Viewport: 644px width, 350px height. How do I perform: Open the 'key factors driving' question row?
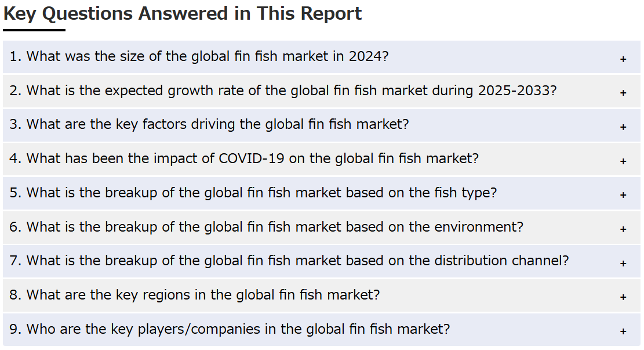[x=322, y=125]
